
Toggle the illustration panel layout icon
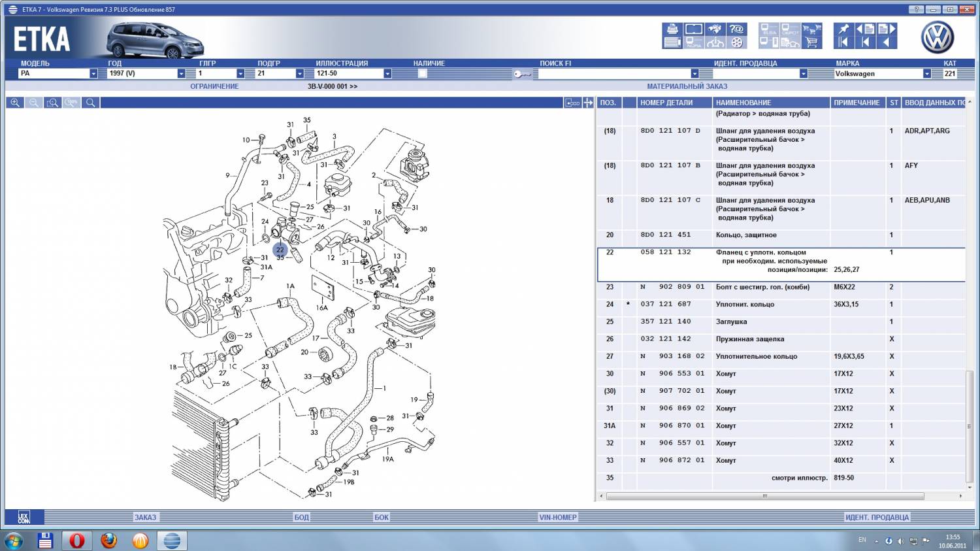point(572,103)
